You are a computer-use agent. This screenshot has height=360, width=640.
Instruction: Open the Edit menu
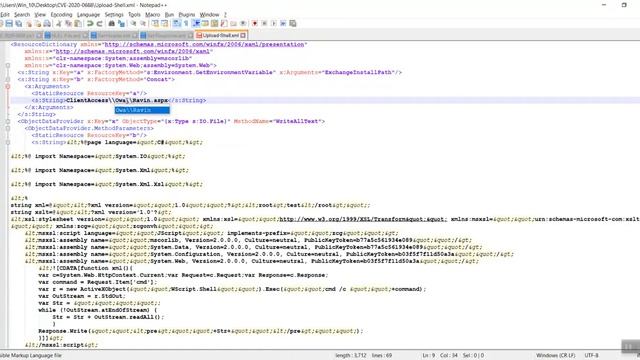5,15
